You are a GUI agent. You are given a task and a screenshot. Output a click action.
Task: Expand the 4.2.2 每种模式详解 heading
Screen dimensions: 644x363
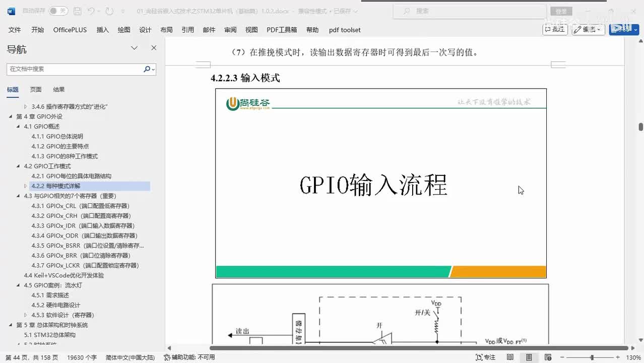point(26,186)
